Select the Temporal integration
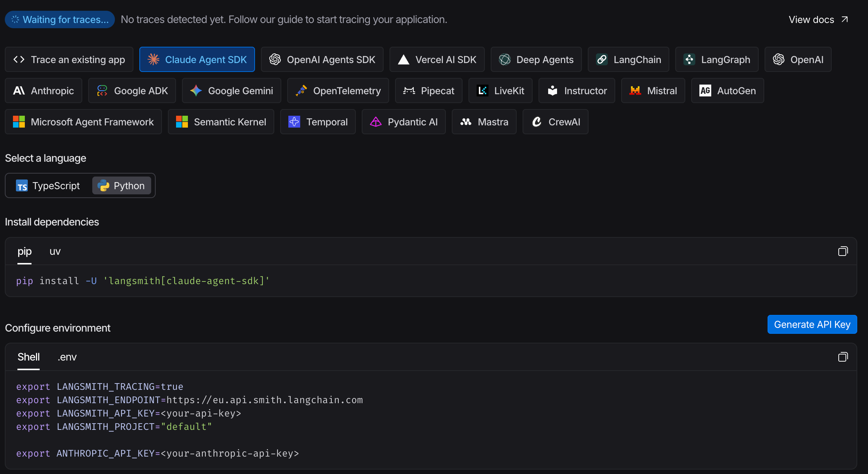Image resolution: width=868 pixels, height=474 pixels. (318, 122)
